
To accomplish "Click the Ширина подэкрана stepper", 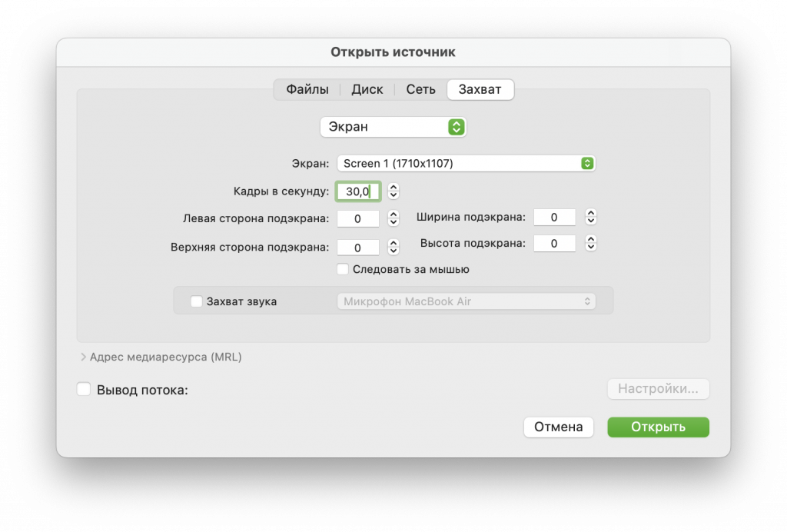I will tap(590, 218).
